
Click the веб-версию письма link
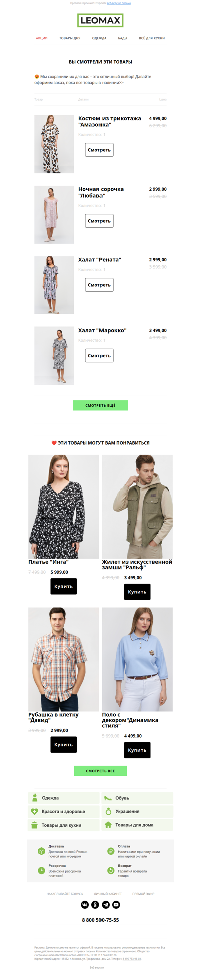[119, 3]
